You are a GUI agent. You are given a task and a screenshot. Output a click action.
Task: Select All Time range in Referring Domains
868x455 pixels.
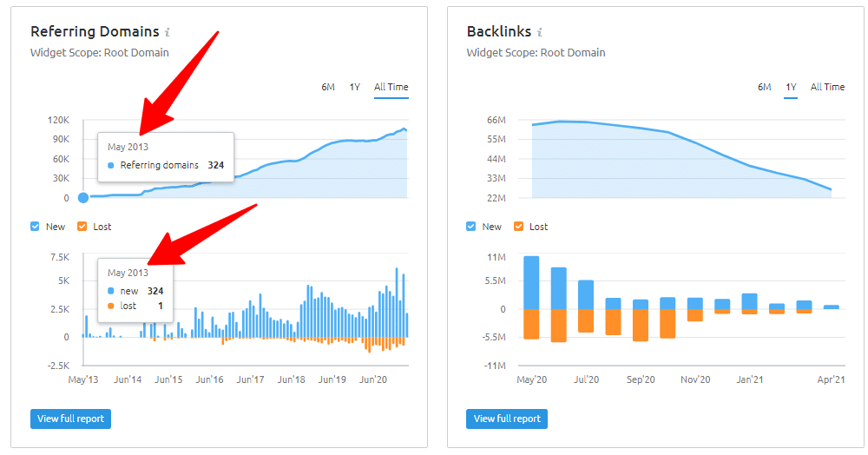click(x=391, y=87)
